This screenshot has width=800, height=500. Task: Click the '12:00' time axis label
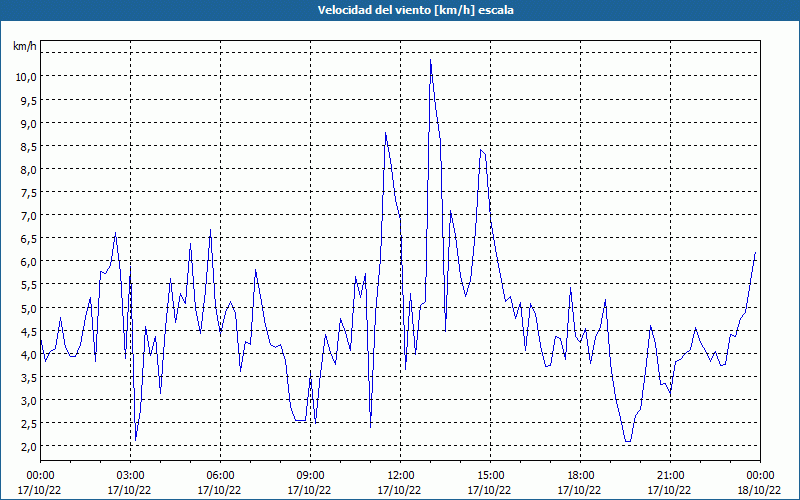click(x=401, y=476)
